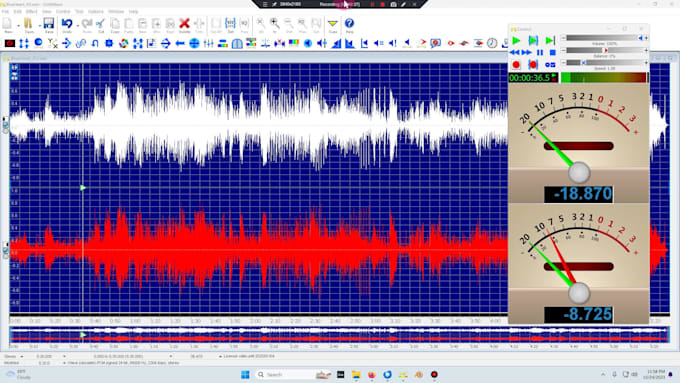Click the blue Fast Forward button
The image size is (680, 383).
[527, 52]
